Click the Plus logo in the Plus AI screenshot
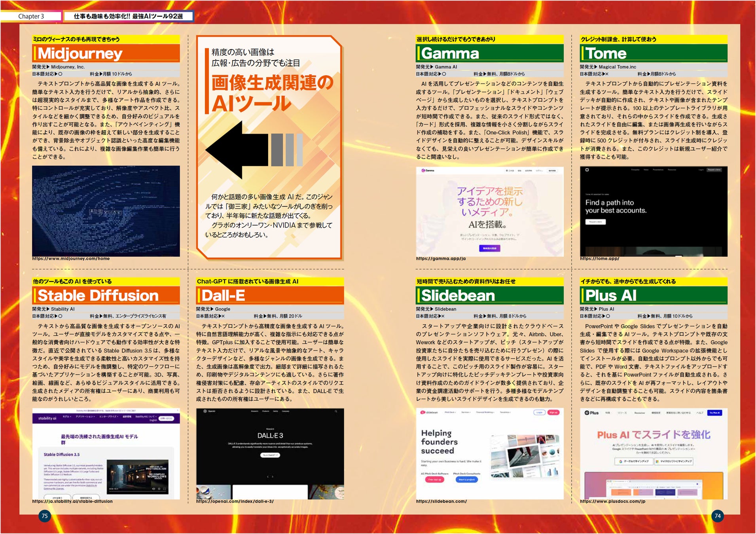The width and height of the screenshot is (756, 534). (592, 413)
